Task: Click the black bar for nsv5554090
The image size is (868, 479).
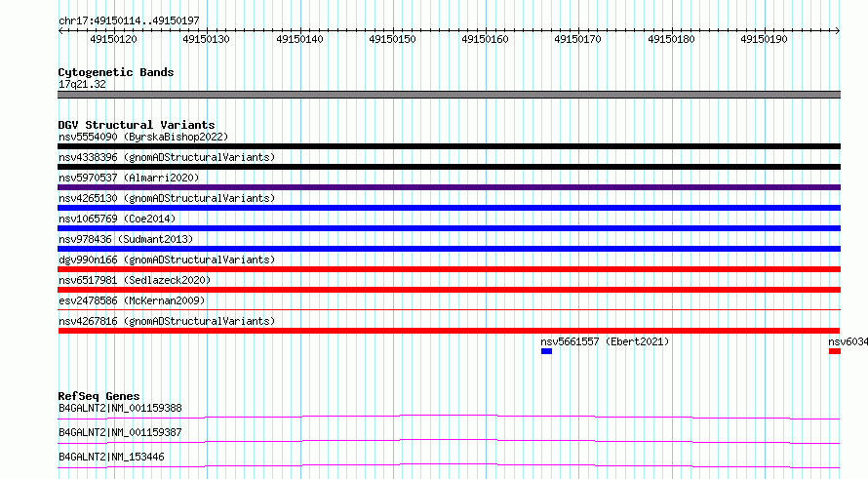Action: click(x=449, y=146)
